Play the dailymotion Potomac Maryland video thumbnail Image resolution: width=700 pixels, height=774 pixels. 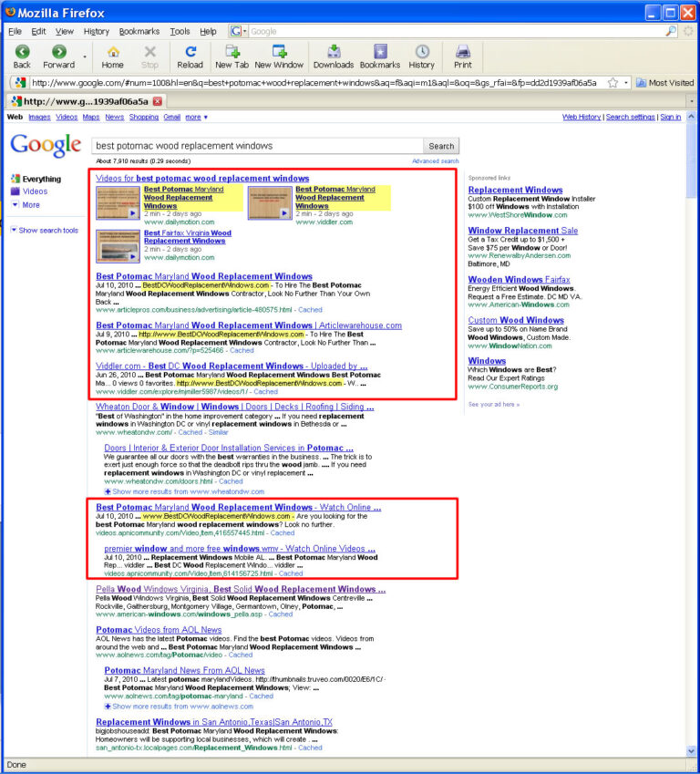pos(118,202)
